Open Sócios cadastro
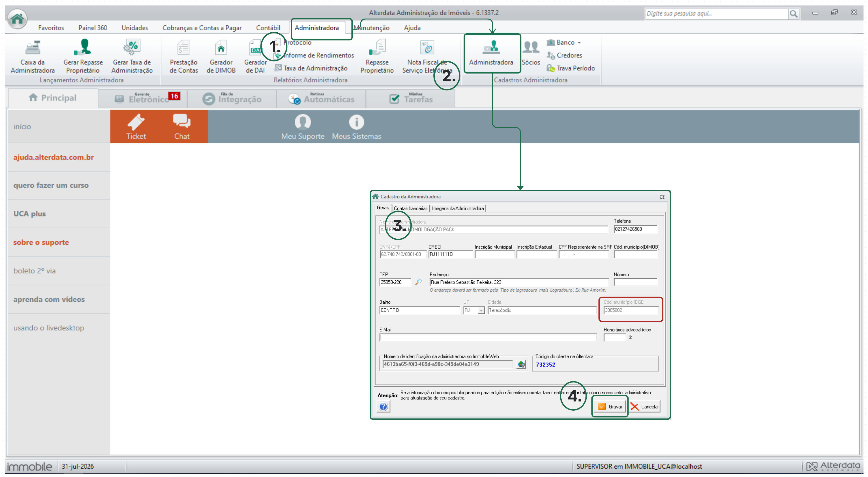Image resolution: width=868 pixels, height=477 pixels. [x=531, y=53]
